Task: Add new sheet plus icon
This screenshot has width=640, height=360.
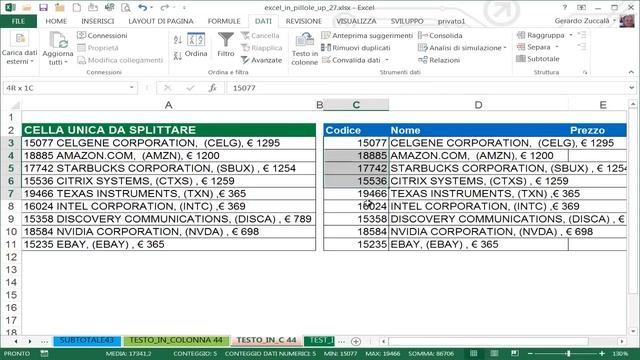Action: 356,341
